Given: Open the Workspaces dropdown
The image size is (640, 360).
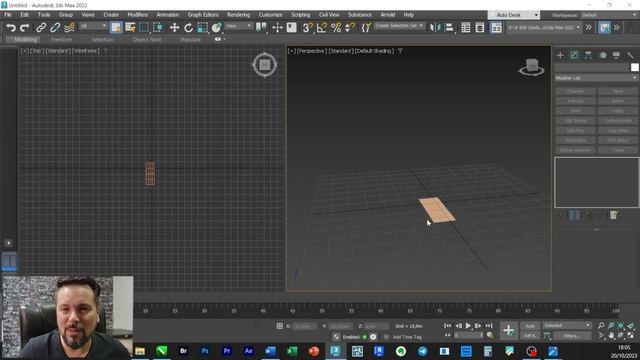Looking at the screenshot, I should (x=609, y=15).
